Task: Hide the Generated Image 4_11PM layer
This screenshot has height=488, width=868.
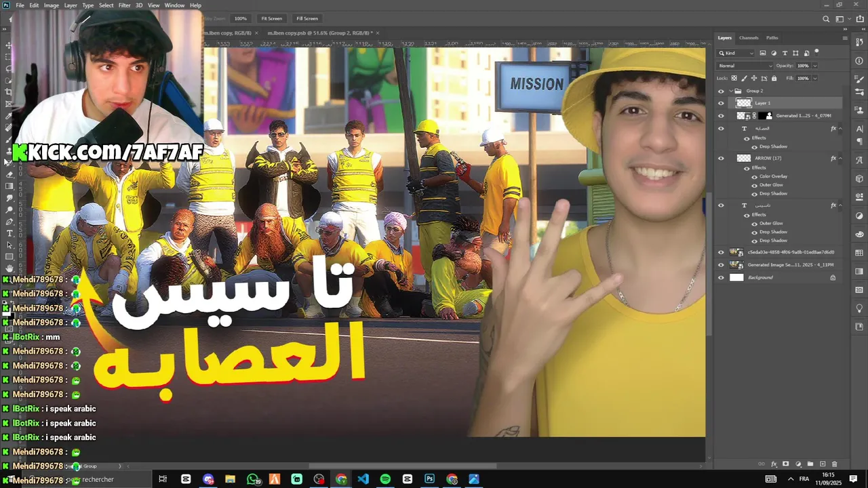Action: [721, 265]
